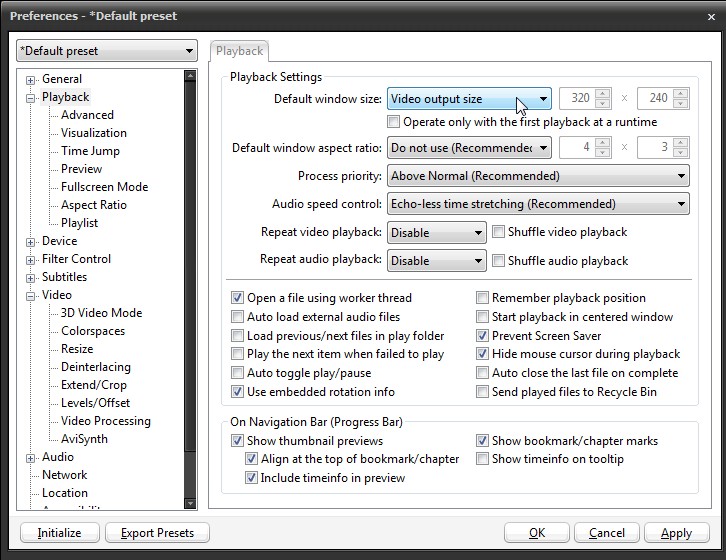
Task: Select Time Jump in the tree
Action: [90, 151]
